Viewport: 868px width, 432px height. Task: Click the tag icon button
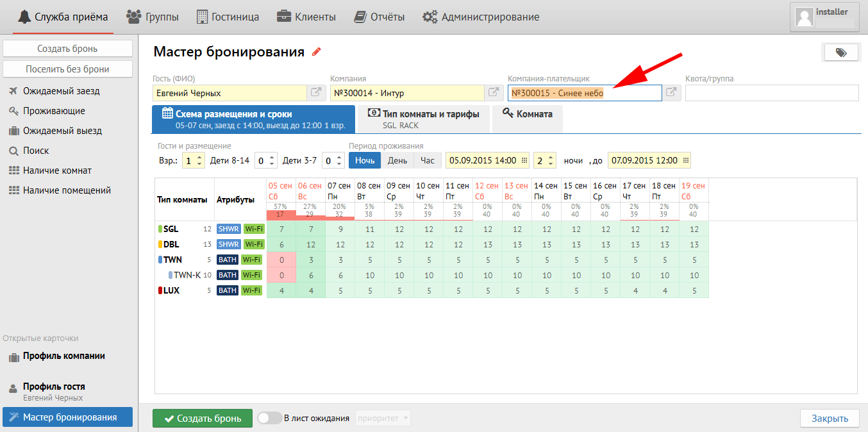tap(841, 53)
